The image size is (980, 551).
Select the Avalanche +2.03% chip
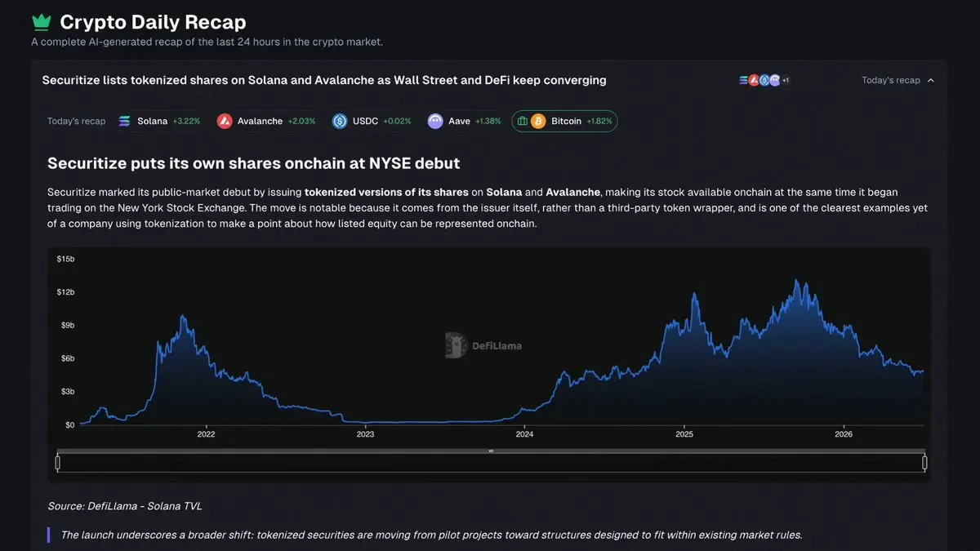point(266,121)
